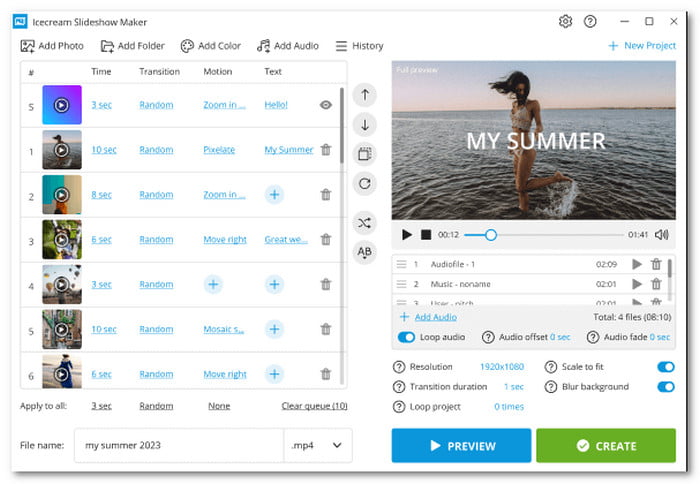
Task: Click the Add Folder toolbar button
Action: (132, 46)
